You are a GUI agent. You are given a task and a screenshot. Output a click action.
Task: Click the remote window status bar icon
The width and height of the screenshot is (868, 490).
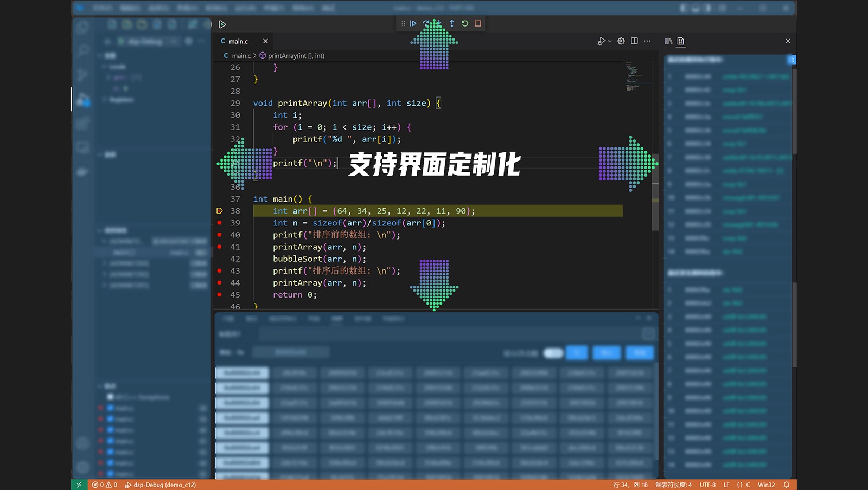coord(79,485)
